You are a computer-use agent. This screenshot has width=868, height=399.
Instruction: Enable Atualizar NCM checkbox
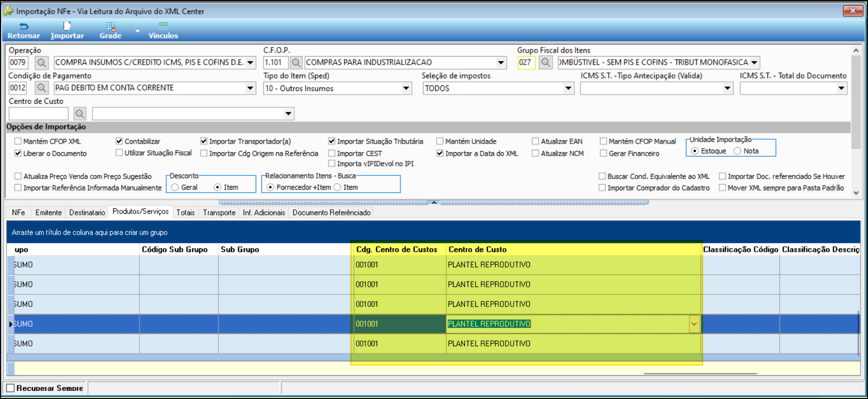[x=535, y=153]
